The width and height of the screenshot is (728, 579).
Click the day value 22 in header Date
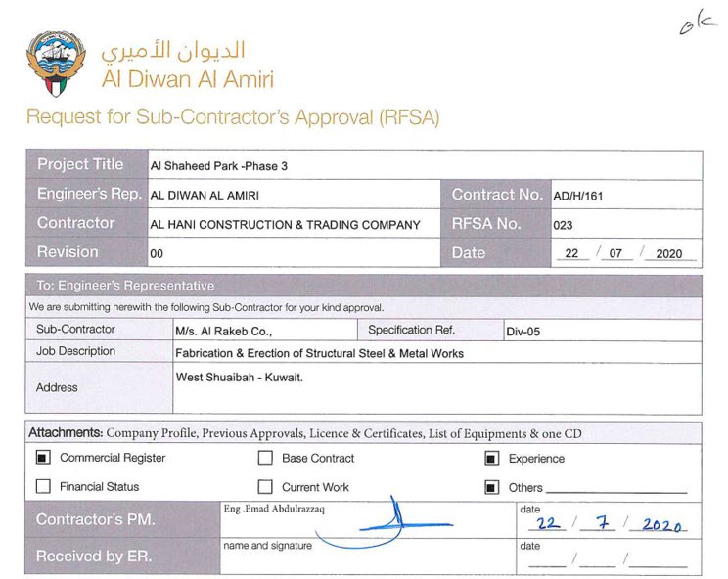pyautogui.click(x=571, y=253)
